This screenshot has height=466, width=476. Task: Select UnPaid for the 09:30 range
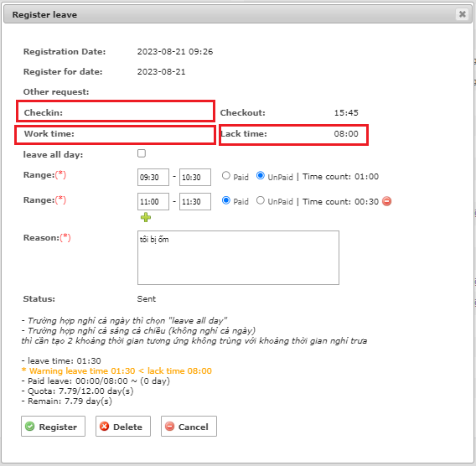(261, 175)
